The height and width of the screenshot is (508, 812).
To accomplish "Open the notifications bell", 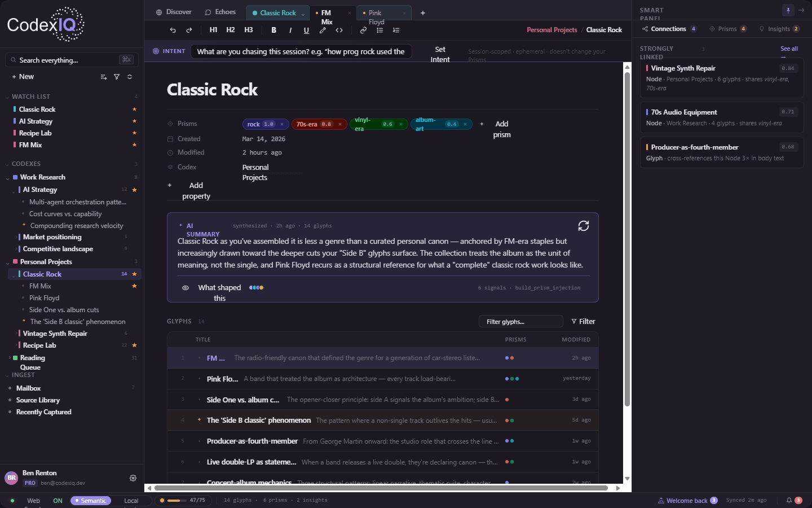I will (x=789, y=500).
